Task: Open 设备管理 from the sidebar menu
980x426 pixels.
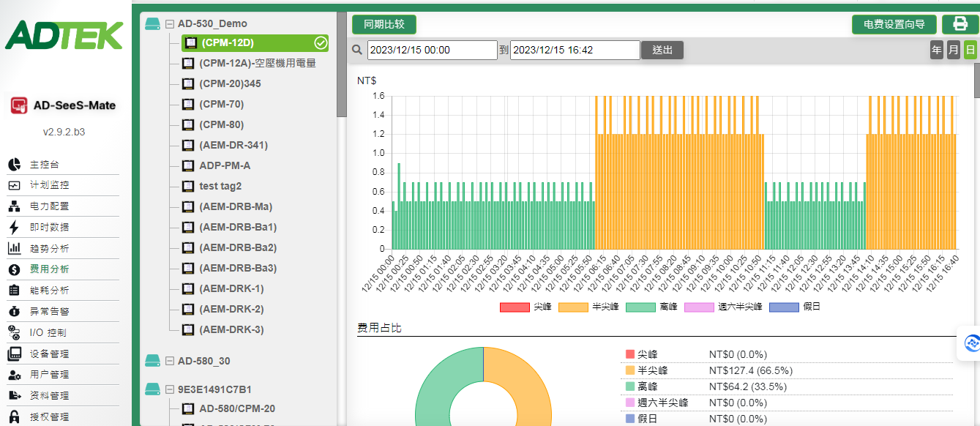Action: coord(49,354)
